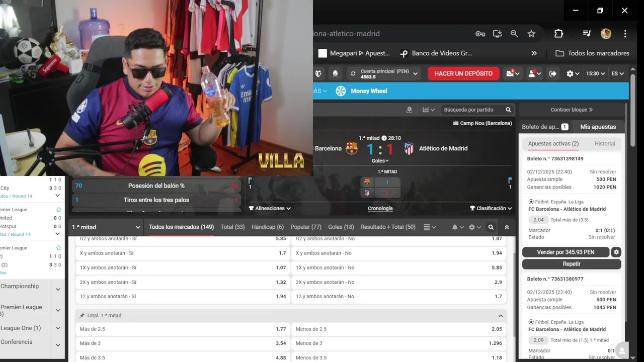Open the markets list layout icon

pyautogui.click(x=430, y=227)
